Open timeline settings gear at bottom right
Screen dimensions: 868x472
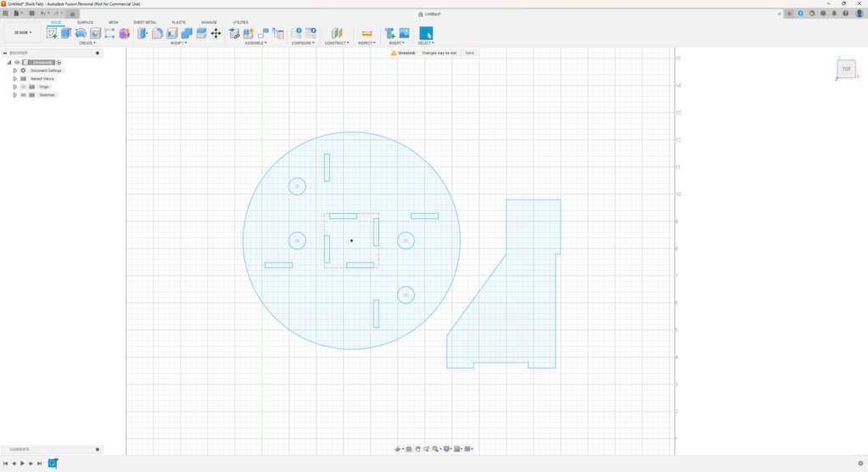(x=860, y=464)
